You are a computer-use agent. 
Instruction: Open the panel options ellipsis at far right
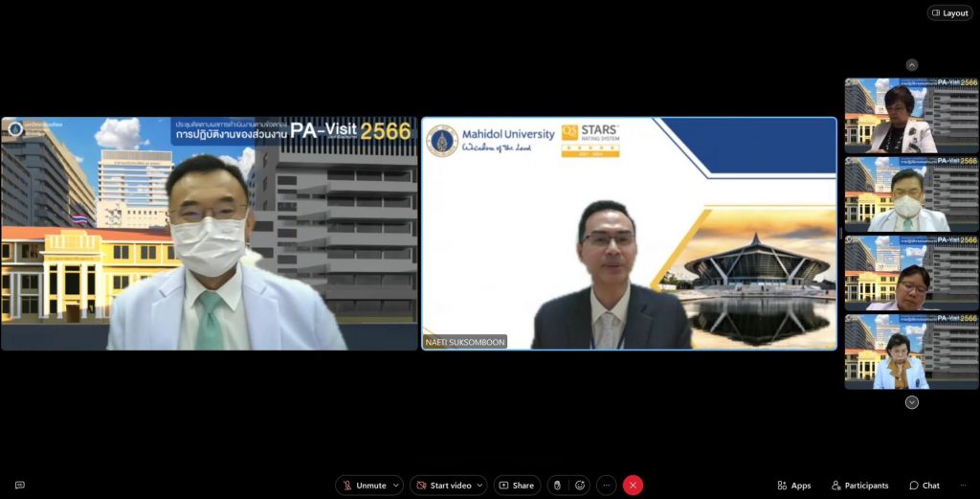(964, 486)
